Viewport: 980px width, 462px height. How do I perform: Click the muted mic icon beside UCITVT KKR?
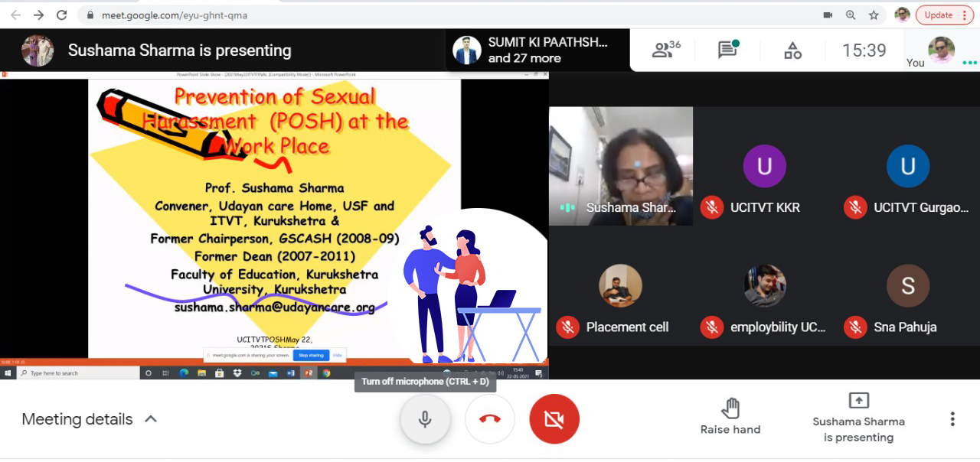pyautogui.click(x=712, y=207)
